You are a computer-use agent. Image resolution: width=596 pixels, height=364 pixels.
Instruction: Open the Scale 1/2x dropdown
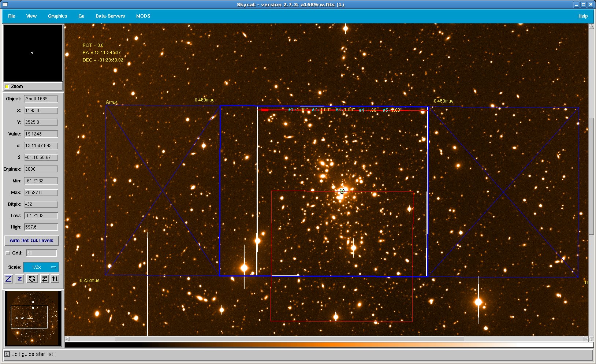click(41, 267)
